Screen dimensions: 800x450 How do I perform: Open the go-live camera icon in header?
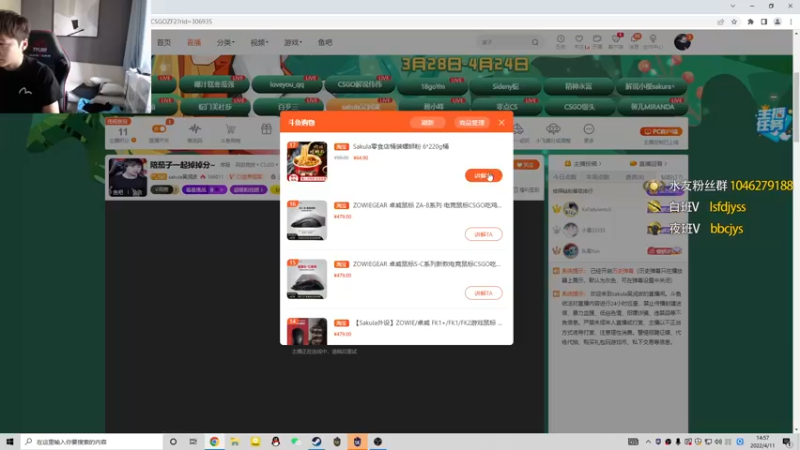pos(597,41)
